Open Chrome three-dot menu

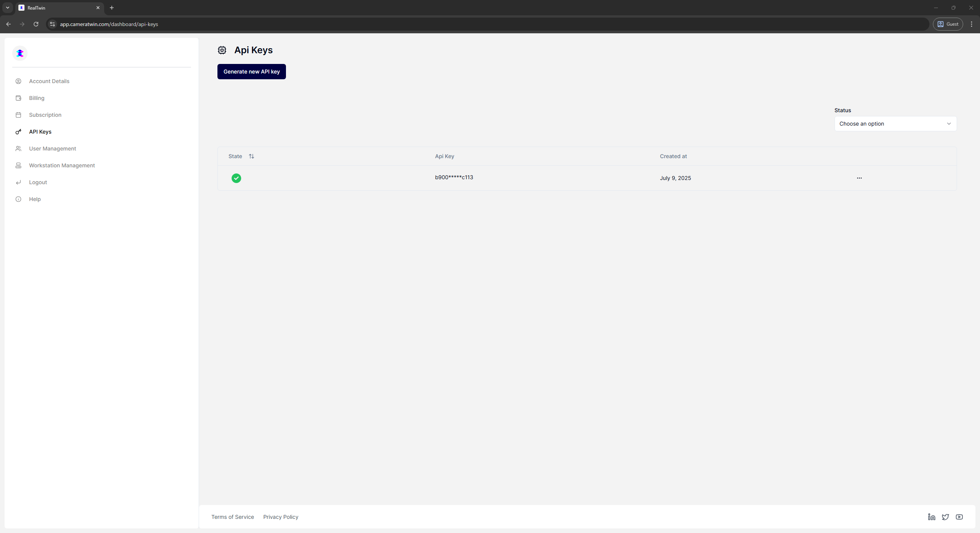pos(971,24)
